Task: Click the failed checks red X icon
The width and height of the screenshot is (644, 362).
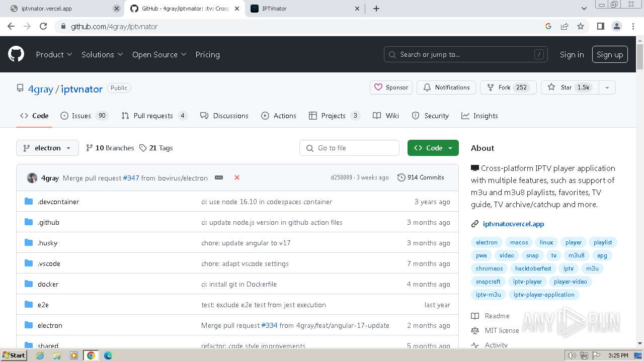Action: pyautogui.click(x=237, y=177)
